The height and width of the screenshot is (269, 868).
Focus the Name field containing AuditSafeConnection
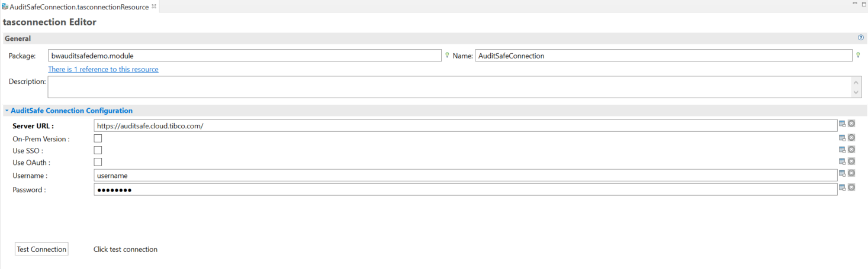pos(664,56)
